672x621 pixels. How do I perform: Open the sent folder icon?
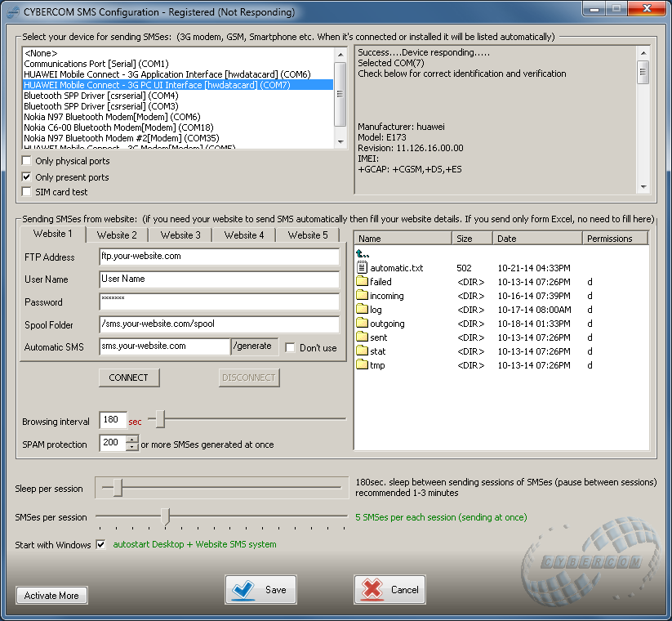coord(362,337)
